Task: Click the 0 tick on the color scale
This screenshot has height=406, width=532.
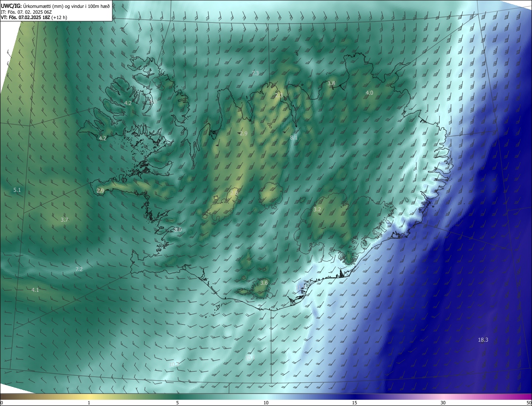Action: [x=2, y=403]
